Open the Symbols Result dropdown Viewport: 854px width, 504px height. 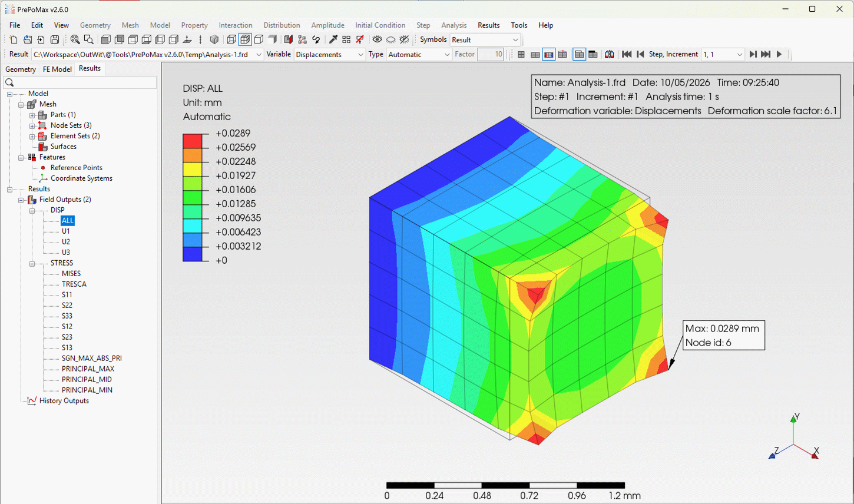pyautogui.click(x=485, y=39)
